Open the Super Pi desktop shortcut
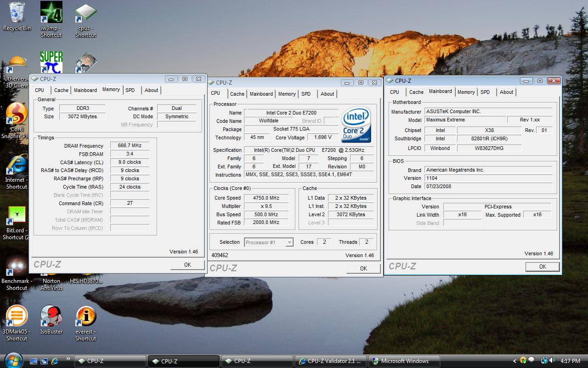The height and width of the screenshot is (368, 588). point(51,62)
